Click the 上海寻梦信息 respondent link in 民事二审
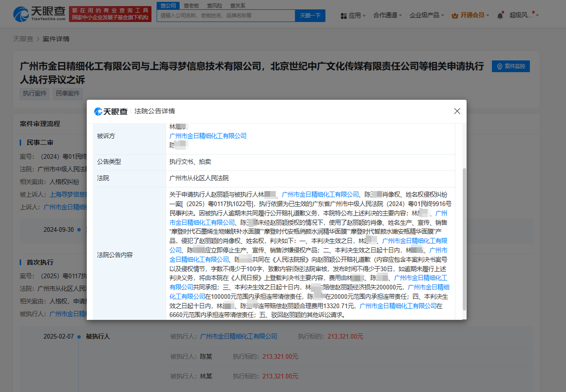 [68, 194]
